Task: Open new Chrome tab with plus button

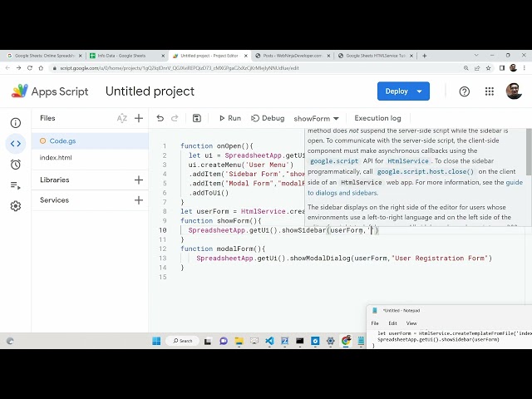Action: [424, 56]
